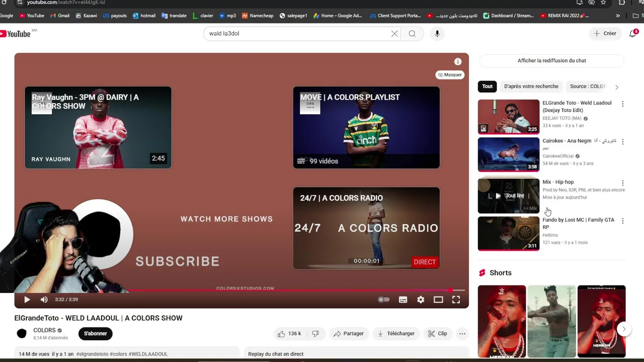This screenshot has width=644, height=362.
Task: Hide end screen with Masquer button
Action: [x=450, y=75]
